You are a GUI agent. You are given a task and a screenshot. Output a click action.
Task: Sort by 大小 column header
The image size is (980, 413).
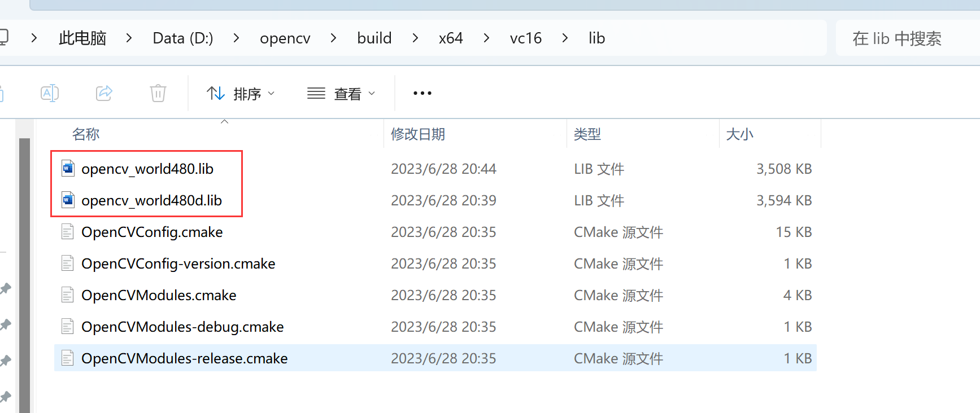[x=740, y=134]
